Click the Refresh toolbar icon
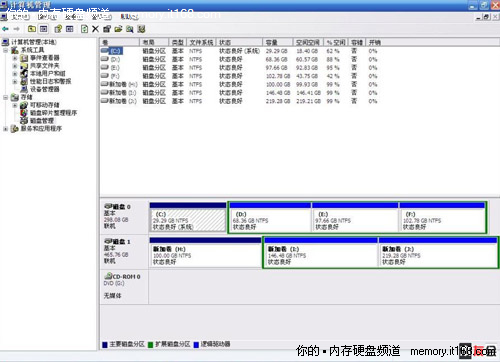This screenshot has width=500, height=362. coord(84,29)
